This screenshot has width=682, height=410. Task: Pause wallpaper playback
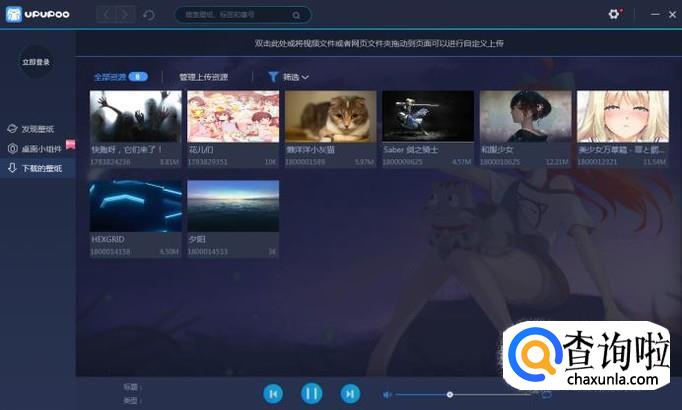coord(311,393)
